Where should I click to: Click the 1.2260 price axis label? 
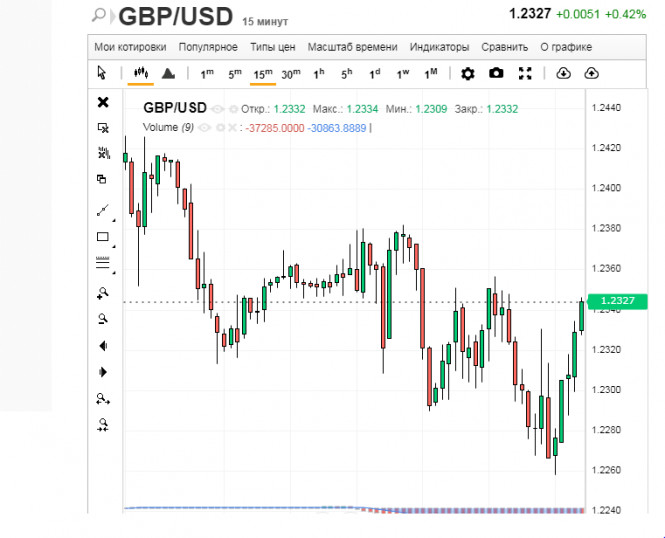pos(606,470)
